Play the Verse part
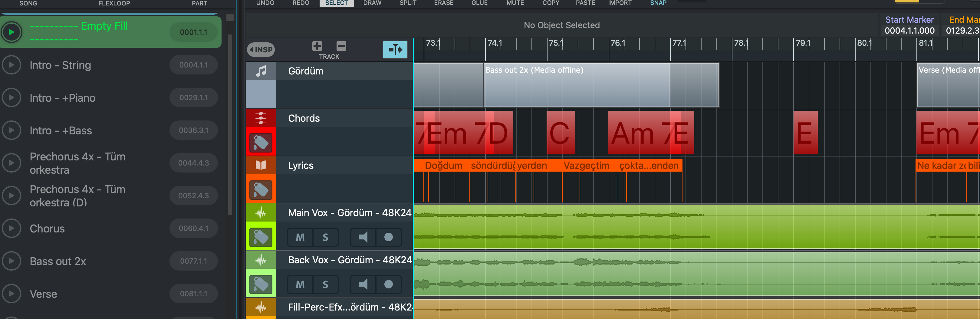 [12, 294]
